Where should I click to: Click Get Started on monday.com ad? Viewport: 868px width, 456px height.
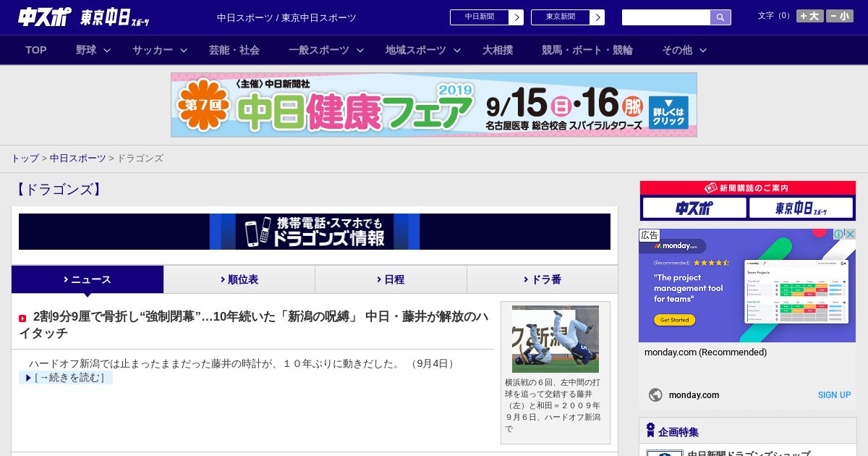674,319
